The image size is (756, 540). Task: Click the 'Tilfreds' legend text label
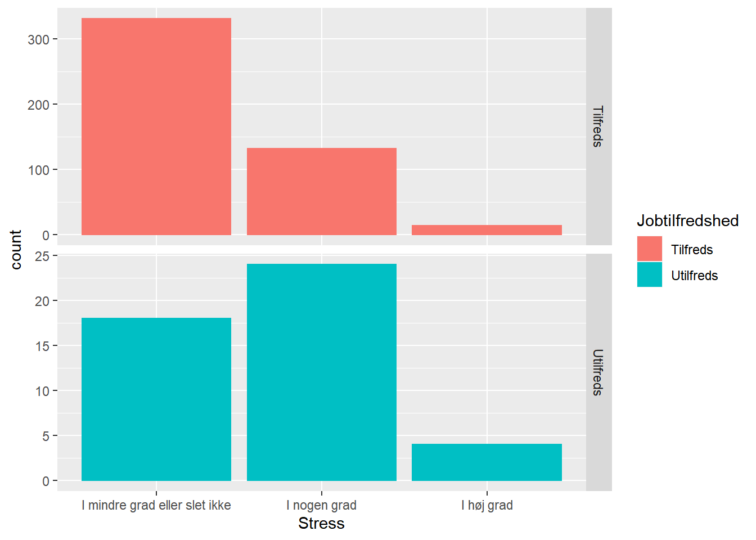(x=692, y=250)
